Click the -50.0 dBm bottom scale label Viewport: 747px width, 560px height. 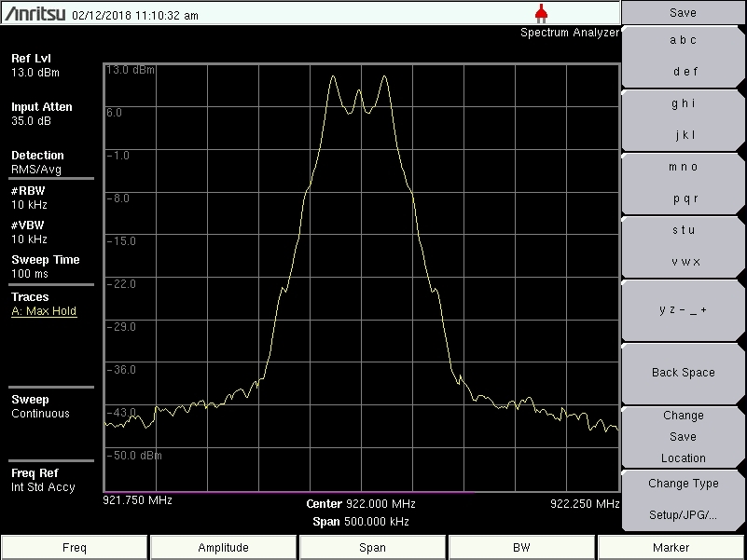pos(134,456)
